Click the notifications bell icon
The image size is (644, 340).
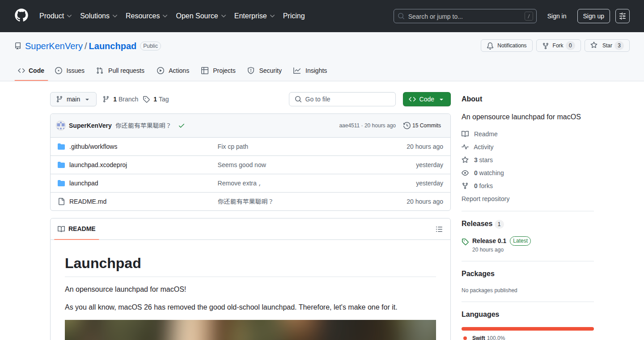tap(490, 46)
